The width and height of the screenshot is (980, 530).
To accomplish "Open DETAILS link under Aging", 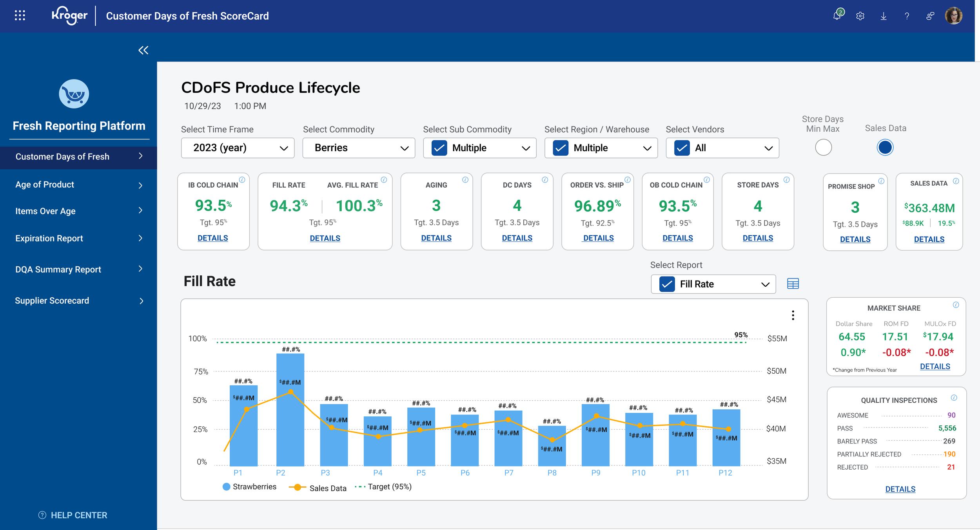I will (x=436, y=238).
